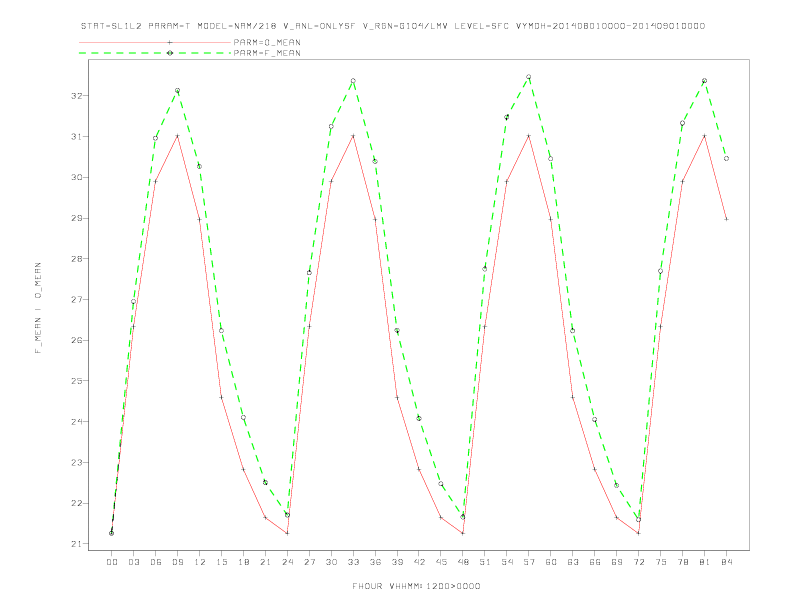Click y-axis tick label 28
The height and width of the screenshot is (612, 792).
[x=77, y=259]
